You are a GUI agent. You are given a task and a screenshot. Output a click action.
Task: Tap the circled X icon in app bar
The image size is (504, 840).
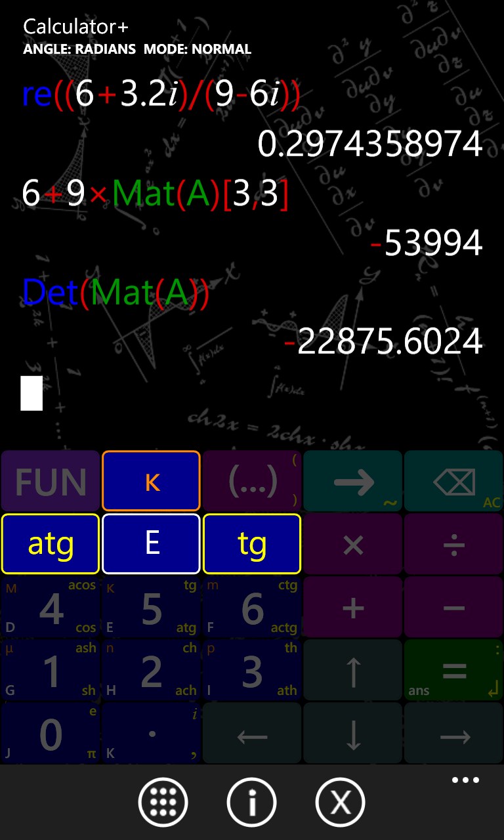tap(340, 802)
